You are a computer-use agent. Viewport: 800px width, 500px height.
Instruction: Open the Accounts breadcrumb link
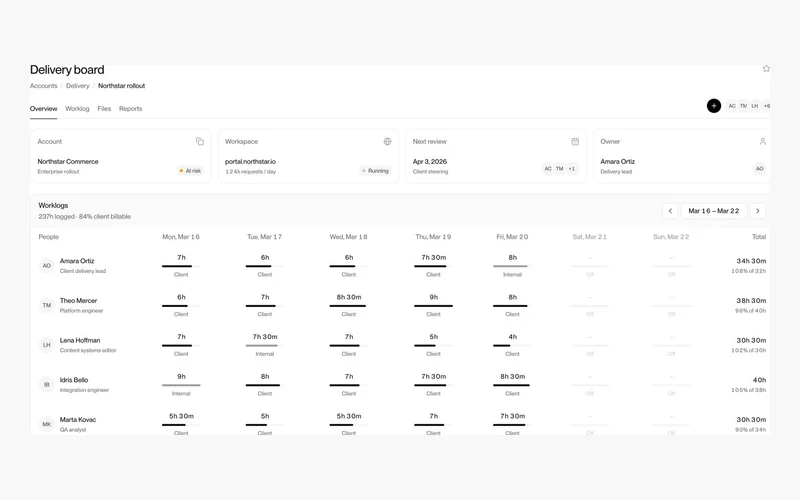pyautogui.click(x=43, y=86)
